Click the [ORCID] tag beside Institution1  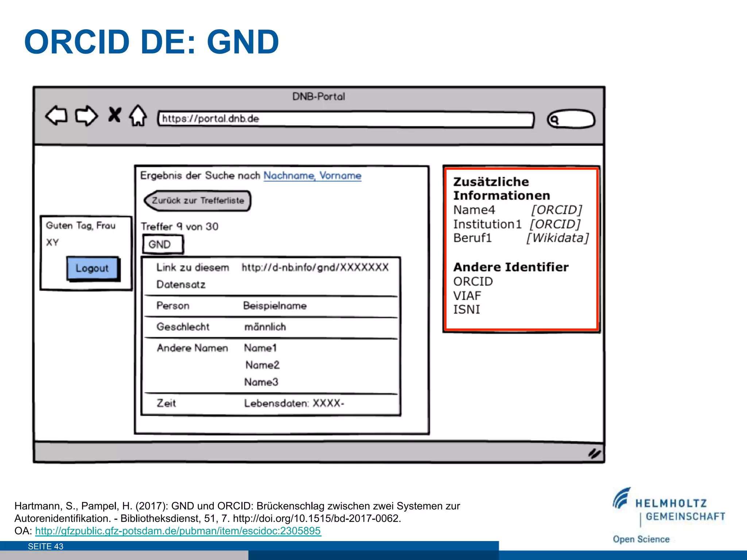[x=555, y=224]
